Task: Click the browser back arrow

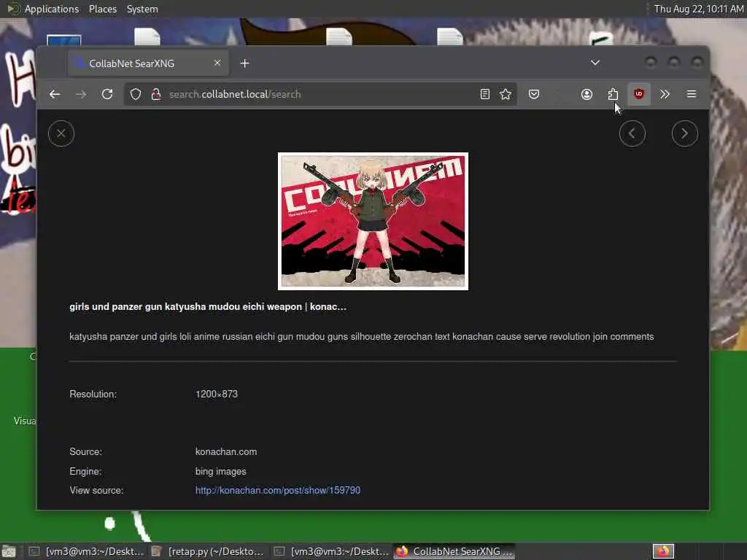Action: click(55, 94)
